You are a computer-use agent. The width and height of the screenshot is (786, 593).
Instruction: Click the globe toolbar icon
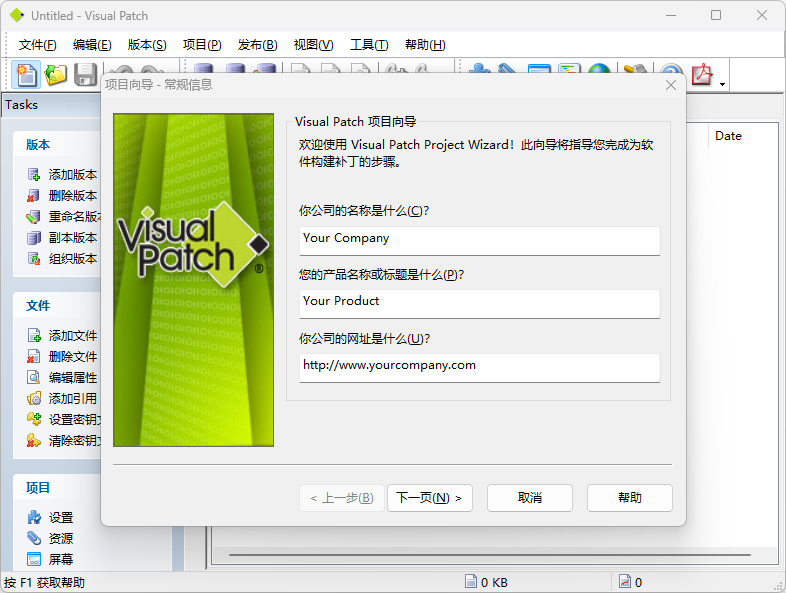click(x=600, y=70)
